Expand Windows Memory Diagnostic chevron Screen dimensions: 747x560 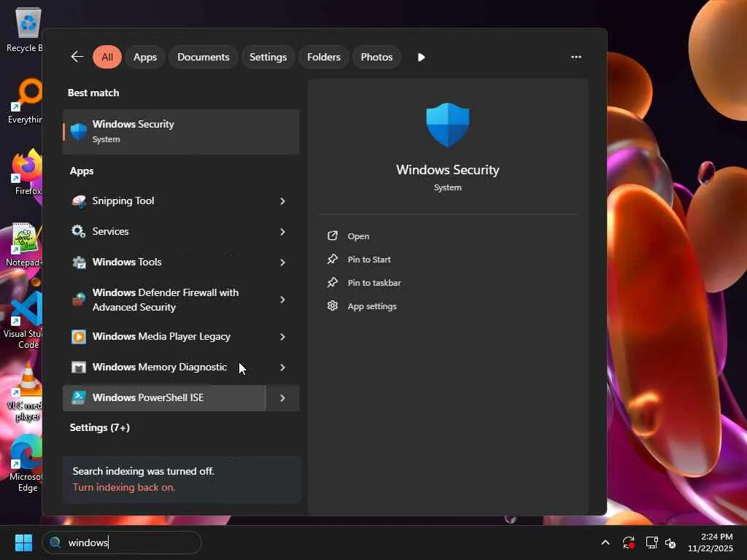[x=282, y=367]
